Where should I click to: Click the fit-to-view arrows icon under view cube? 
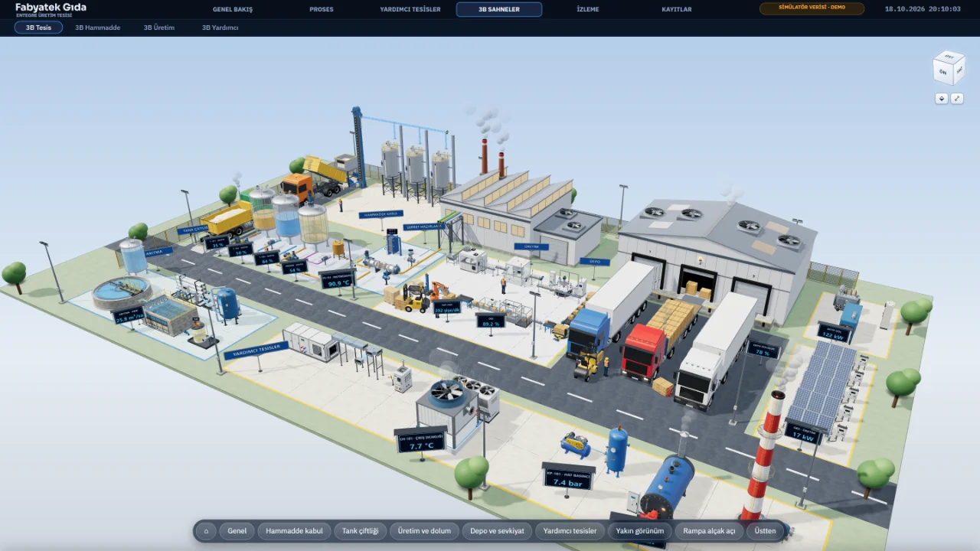coord(957,99)
